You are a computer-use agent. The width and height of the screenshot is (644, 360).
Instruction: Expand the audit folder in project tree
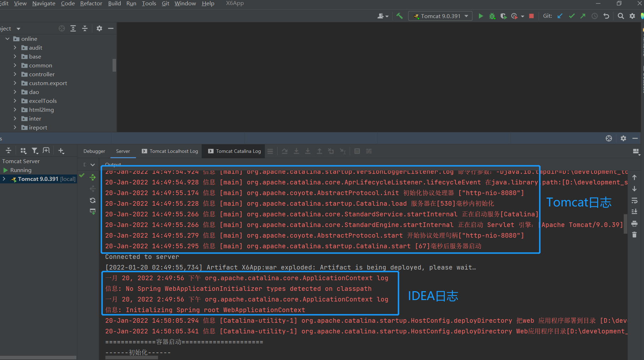coord(15,47)
